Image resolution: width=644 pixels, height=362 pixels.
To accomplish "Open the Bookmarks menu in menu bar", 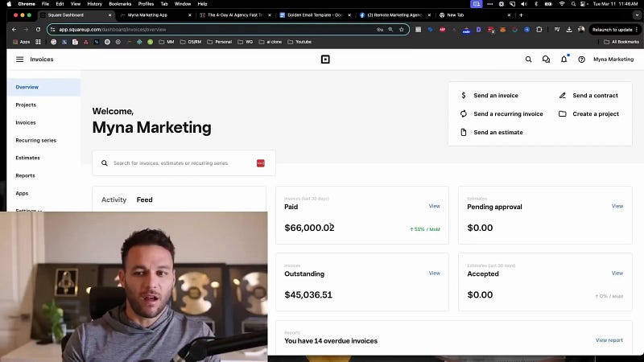I will point(120,4).
